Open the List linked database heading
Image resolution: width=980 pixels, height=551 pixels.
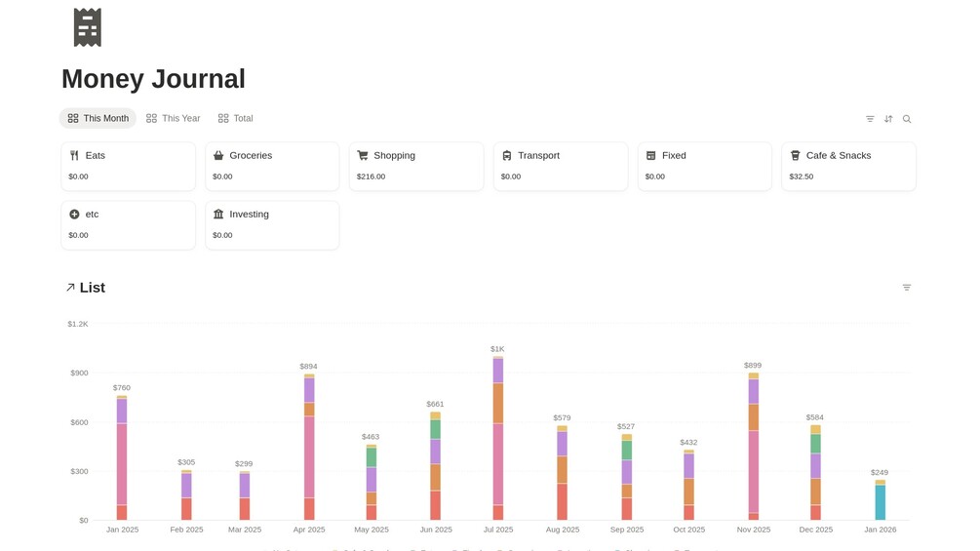click(93, 288)
